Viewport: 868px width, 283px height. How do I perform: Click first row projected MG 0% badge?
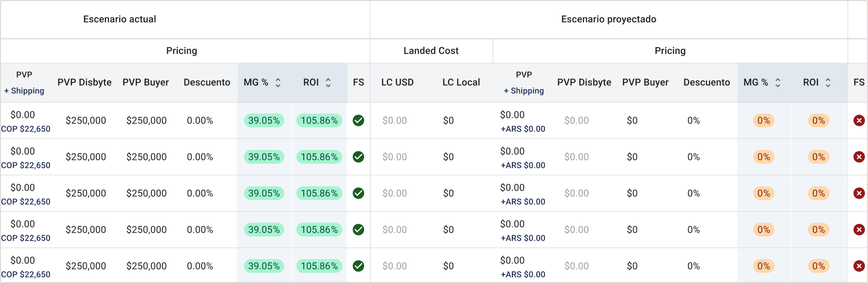coord(764,120)
